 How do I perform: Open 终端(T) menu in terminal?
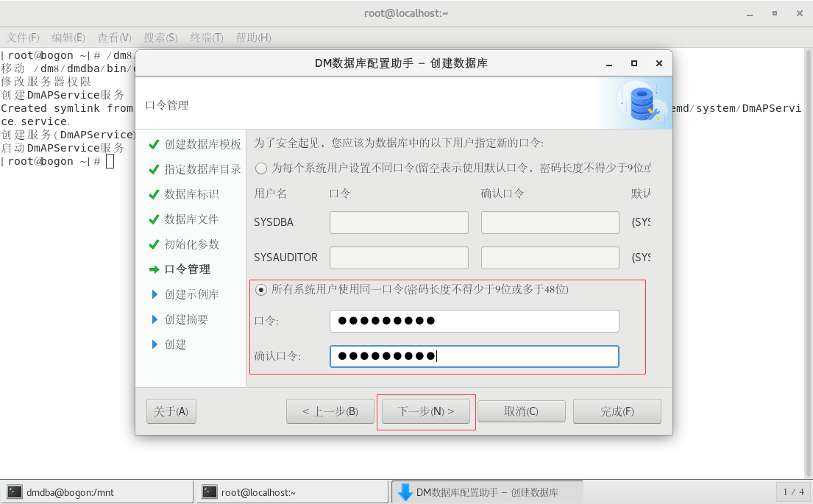click(207, 38)
